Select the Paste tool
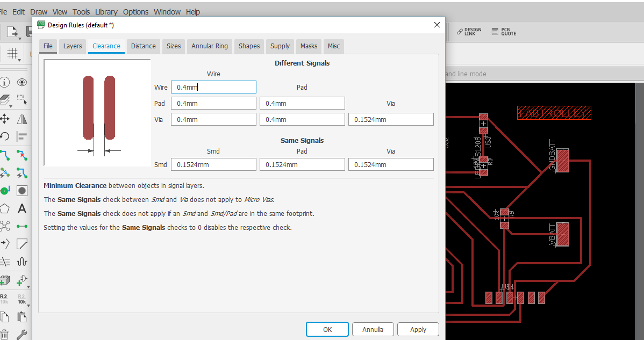 pos(22,316)
